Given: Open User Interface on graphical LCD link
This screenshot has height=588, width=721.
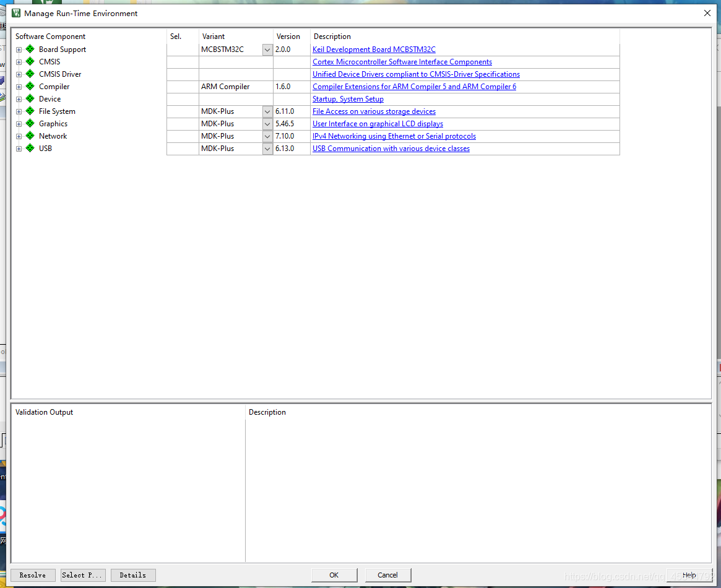Looking at the screenshot, I should 378,124.
